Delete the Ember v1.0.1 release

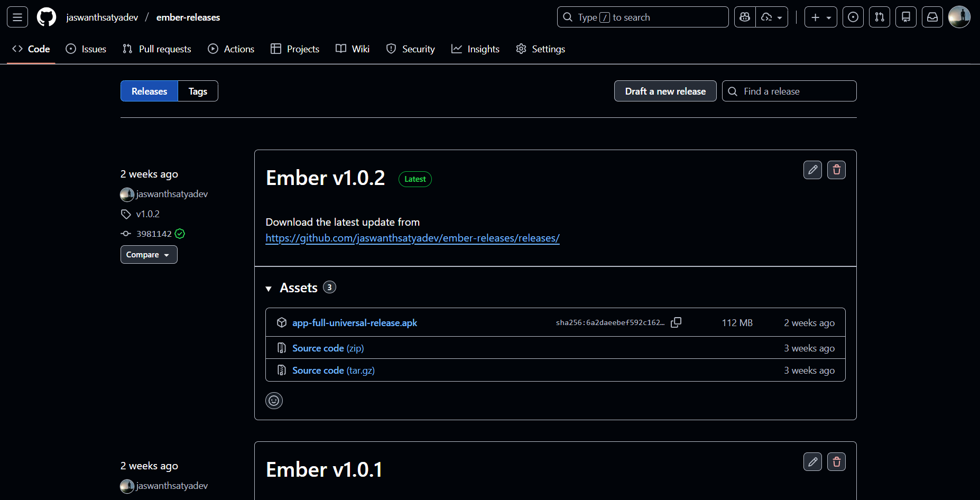836,461
